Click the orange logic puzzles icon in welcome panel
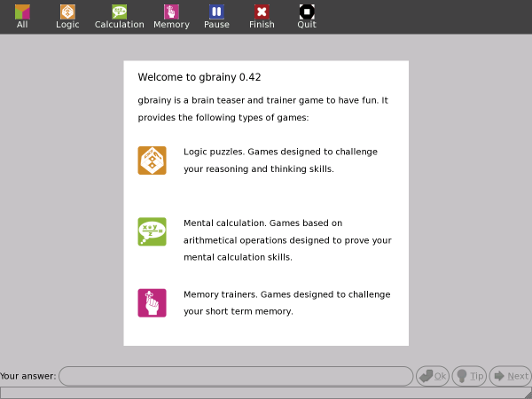The width and height of the screenshot is (532, 399). (152, 160)
